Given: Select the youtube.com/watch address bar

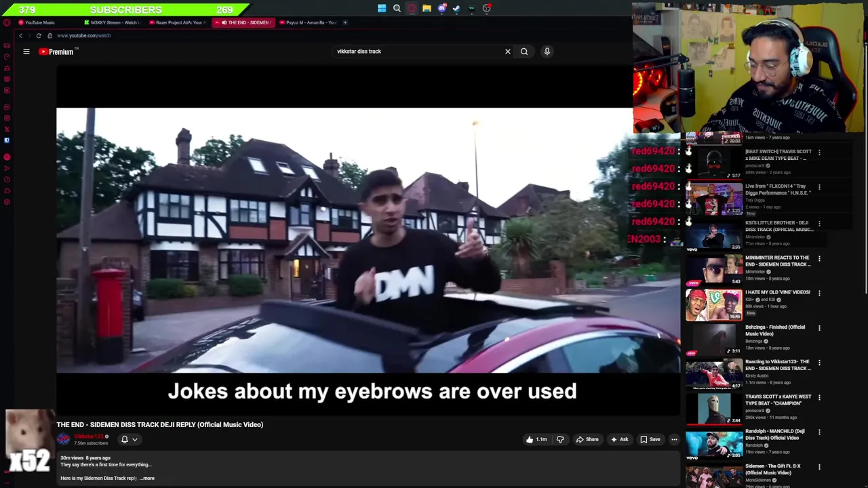Looking at the screenshot, I should [84, 35].
